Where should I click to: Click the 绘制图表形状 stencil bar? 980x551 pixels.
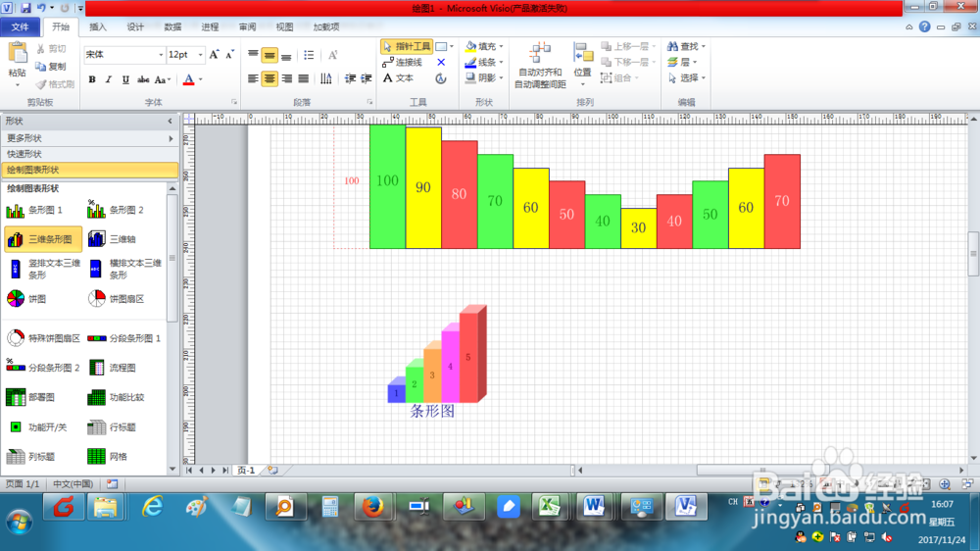(89, 170)
